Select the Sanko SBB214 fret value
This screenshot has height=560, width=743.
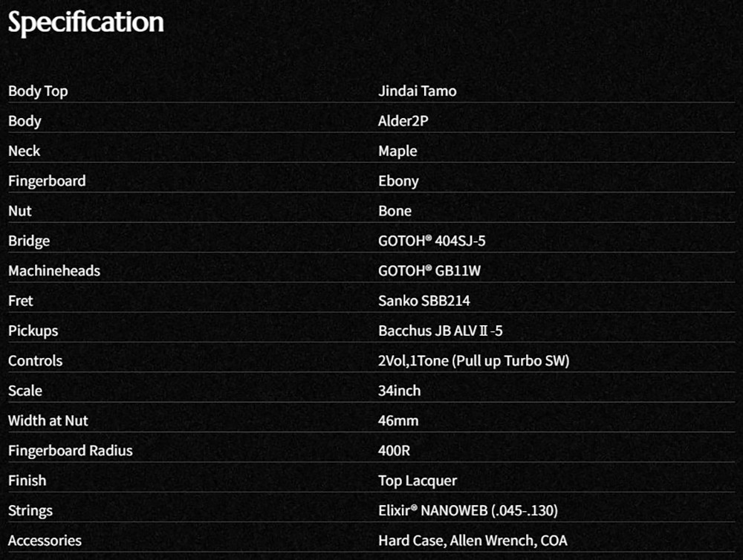pyautogui.click(x=424, y=300)
